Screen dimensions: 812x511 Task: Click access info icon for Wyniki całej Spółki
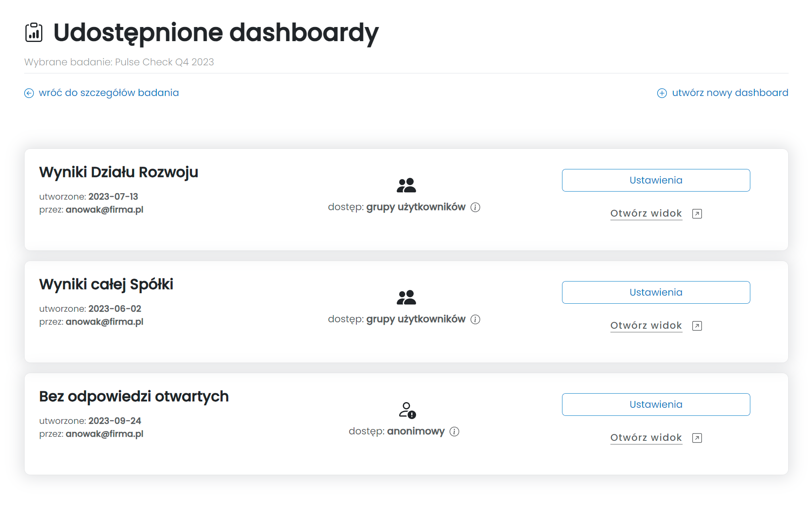tap(475, 319)
